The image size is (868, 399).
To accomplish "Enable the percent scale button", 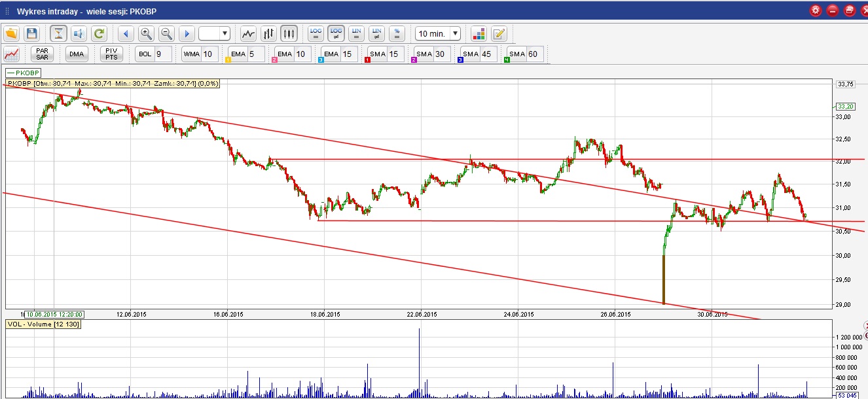I will click(x=397, y=33).
